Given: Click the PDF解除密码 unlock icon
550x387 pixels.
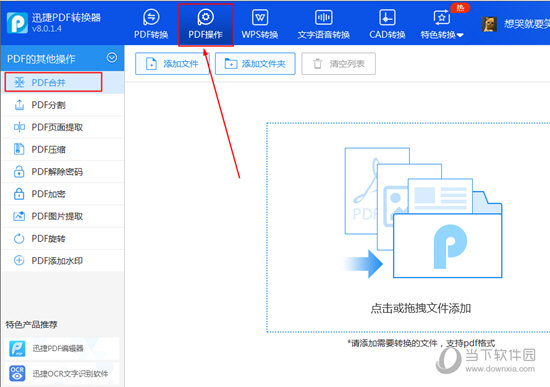Looking at the screenshot, I should pos(19,172).
